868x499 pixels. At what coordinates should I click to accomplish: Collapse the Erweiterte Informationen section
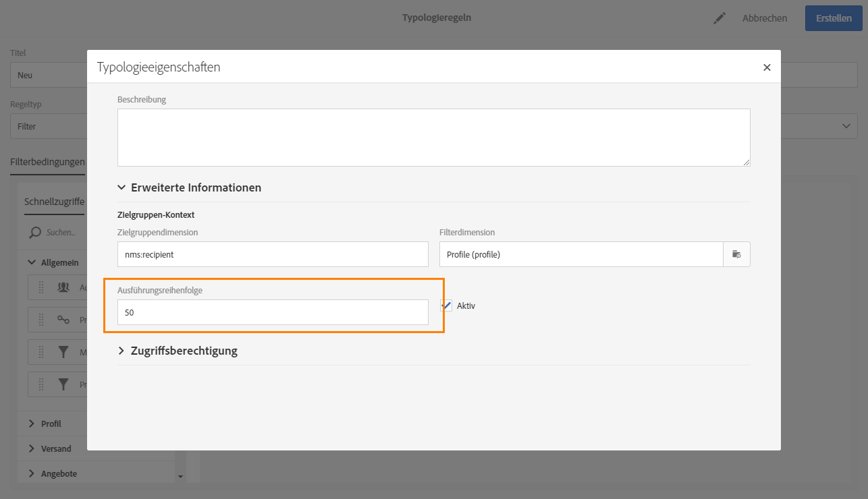pos(121,187)
